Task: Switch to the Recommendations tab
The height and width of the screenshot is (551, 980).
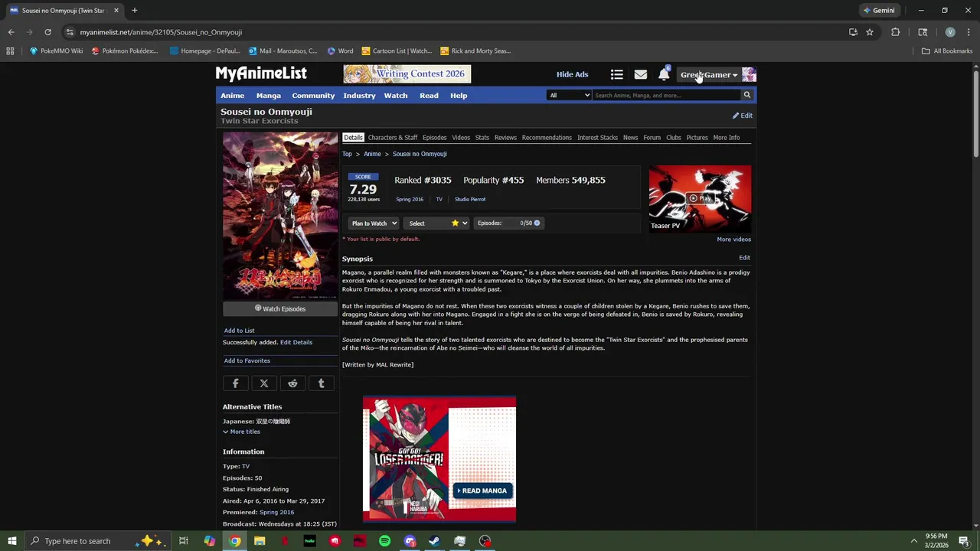Action: pyautogui.click(x=547, y=138)
